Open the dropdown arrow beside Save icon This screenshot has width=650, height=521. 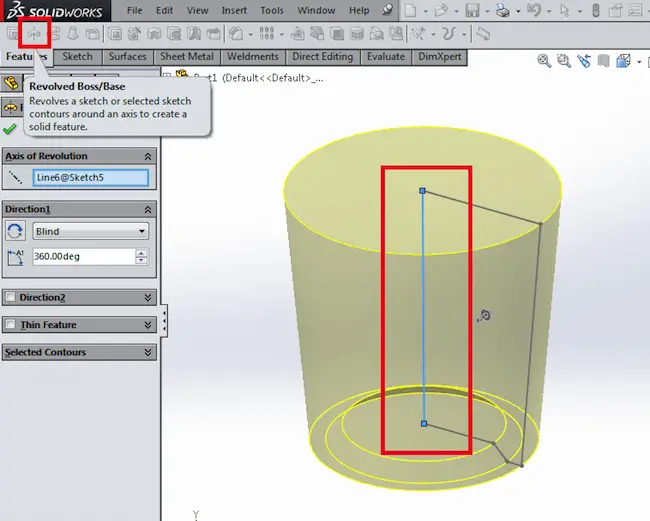[x=488, y=11]
